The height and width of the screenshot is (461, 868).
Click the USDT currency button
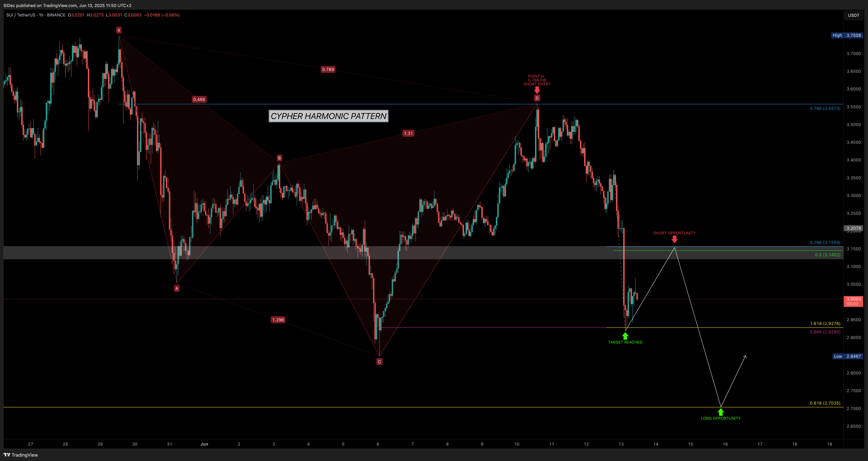(853, 15)
